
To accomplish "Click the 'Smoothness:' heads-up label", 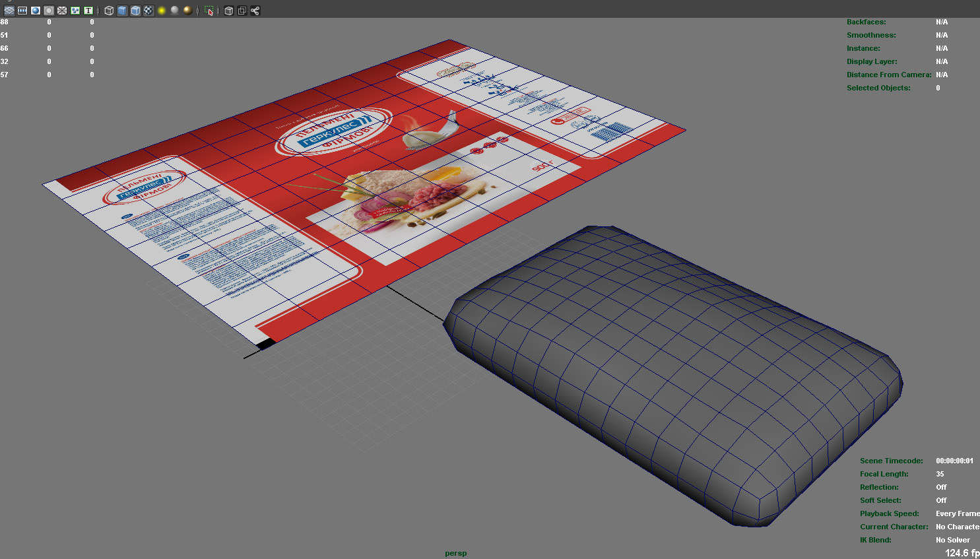I will pyautogui.click(x=871, y=35).
